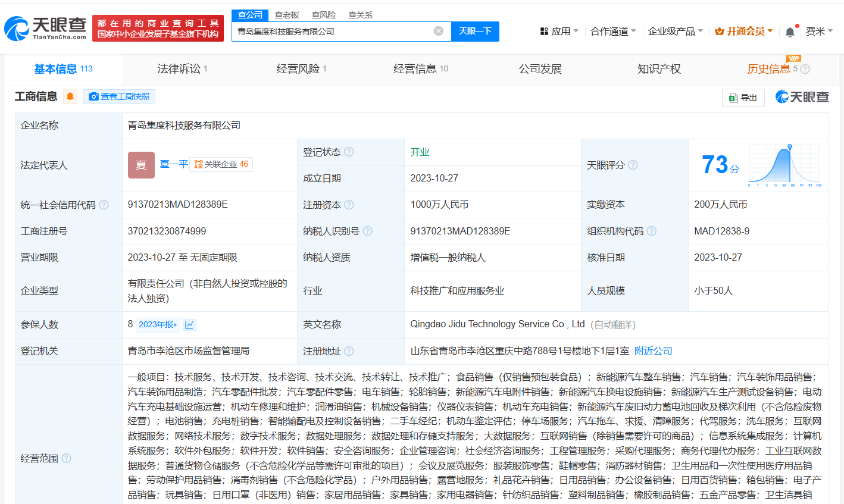The image size is (844, 504).
Task: Click help icon next to 纳税人识别号
Action: pos(368,231)
